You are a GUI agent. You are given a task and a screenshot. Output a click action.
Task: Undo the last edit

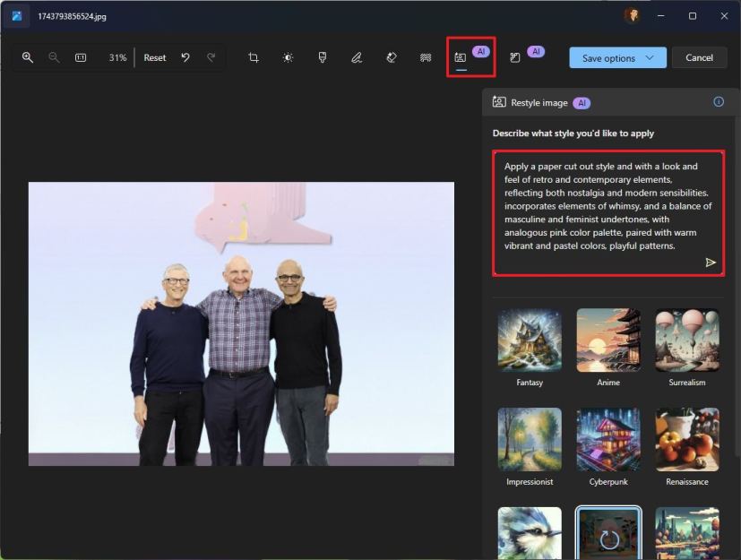tap(185, 56)
